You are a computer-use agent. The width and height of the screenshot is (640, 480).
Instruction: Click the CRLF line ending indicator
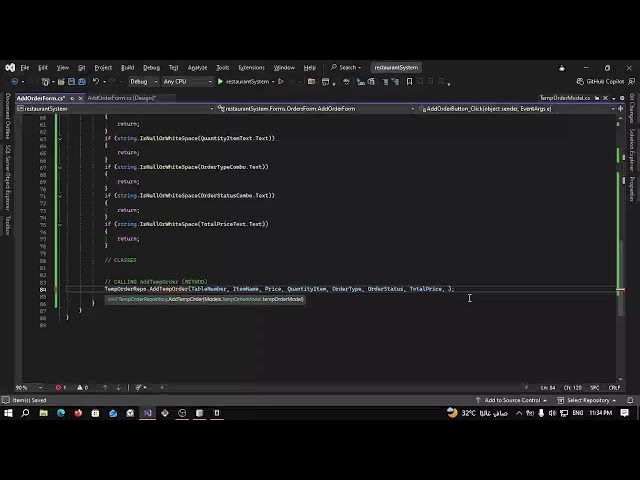pyautogui.click(x=614, y=387)
